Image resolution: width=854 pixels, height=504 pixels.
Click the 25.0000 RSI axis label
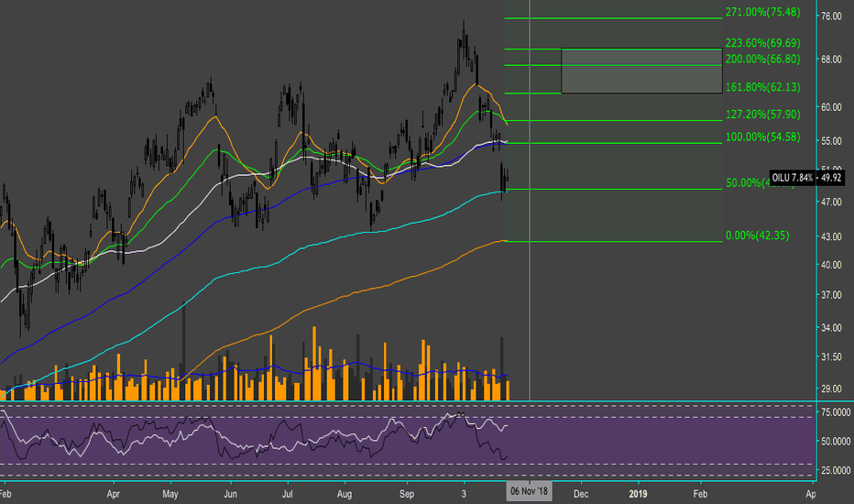click(x=836, y=470)
